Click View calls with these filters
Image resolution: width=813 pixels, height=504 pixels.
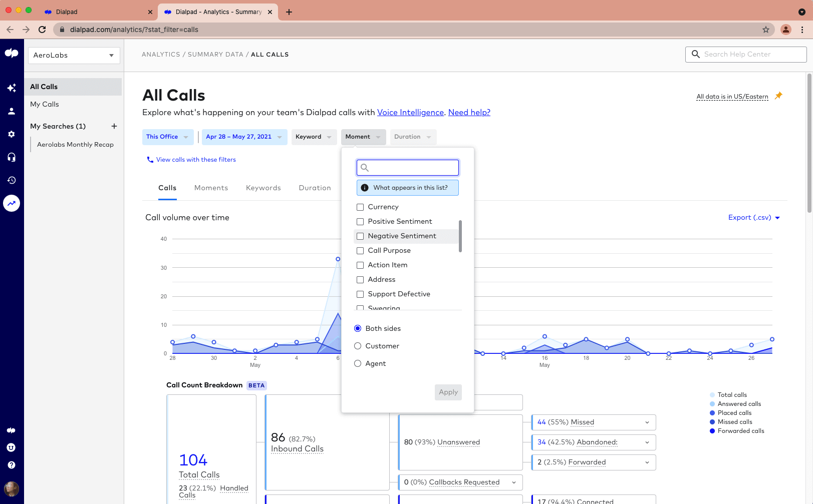pos(196,160)
